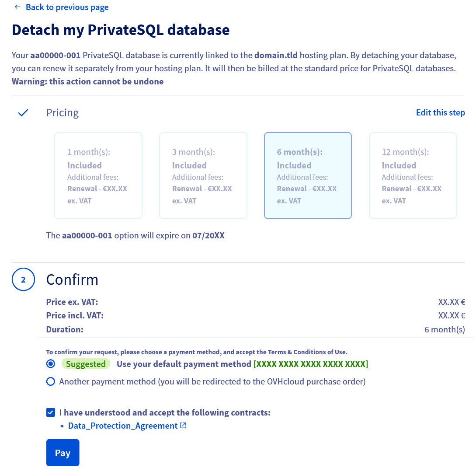Click the Confirm section heading
The width and height of the screenshot is (476, 475).
pos(72,279)
